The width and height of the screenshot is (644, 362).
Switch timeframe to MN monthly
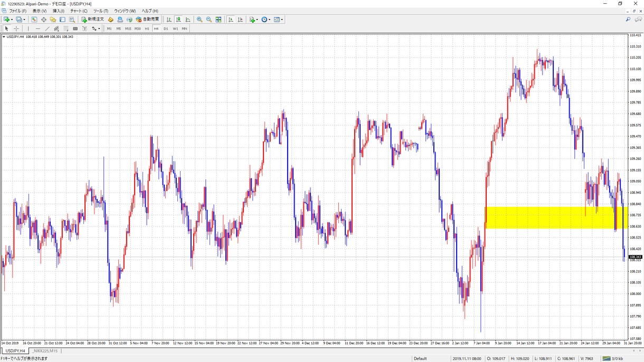(x=184, y=28)
